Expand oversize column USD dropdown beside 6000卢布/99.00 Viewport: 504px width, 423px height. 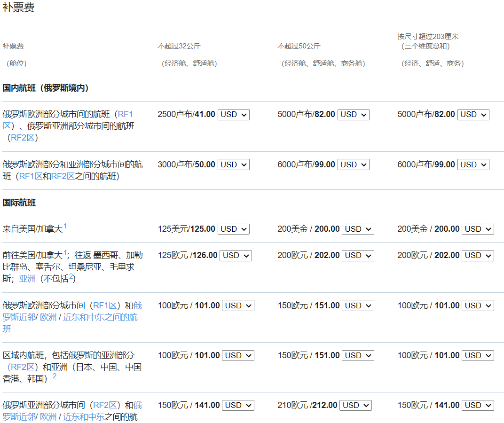click(473, 164)
